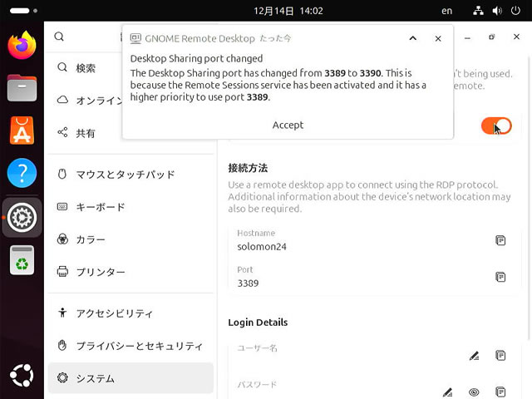
Task: Copy the username to clipboard
Action: (x=500, y=356)
